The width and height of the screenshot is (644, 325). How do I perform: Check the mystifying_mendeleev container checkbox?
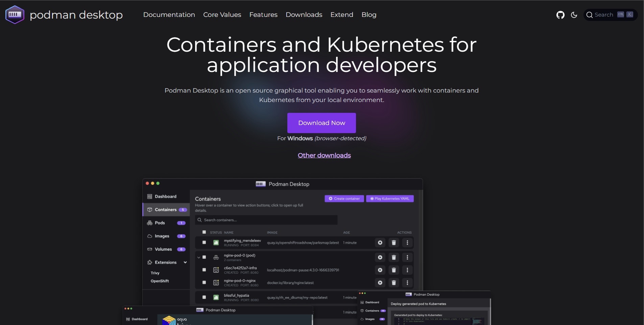coord(204,243)
